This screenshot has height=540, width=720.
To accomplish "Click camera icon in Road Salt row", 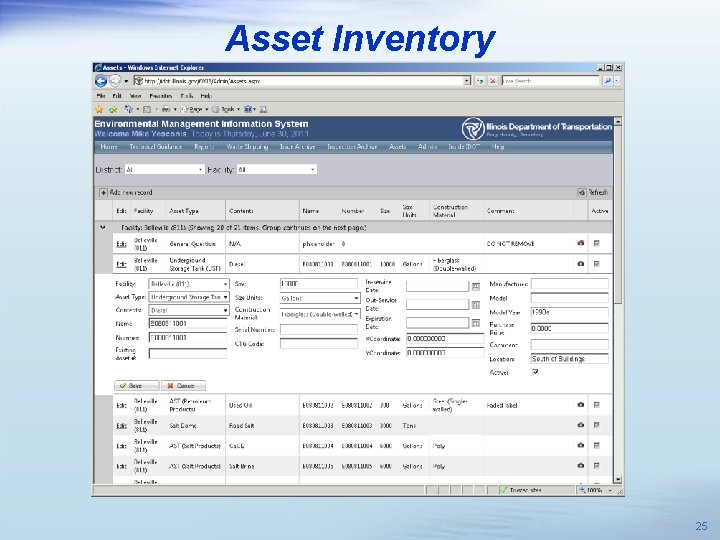I will [x=581, y=425].
